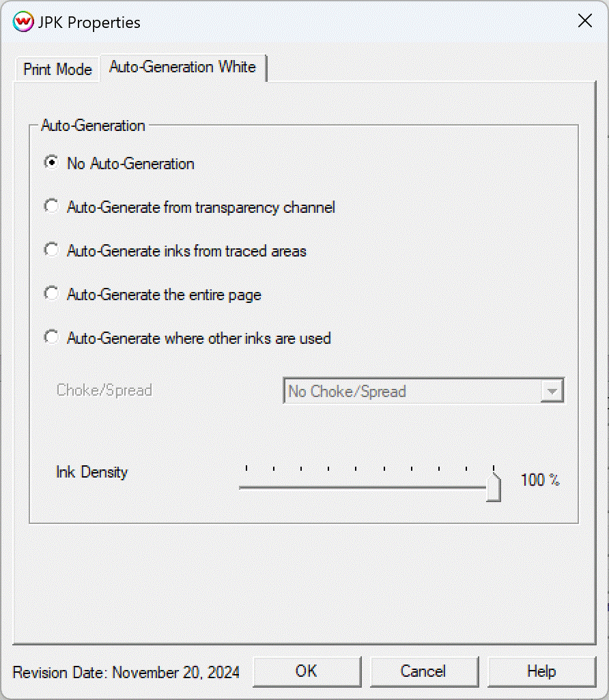Click the JPK Properties app icon
The width and height of the screenshot is (609, 700).
[23, 22]
